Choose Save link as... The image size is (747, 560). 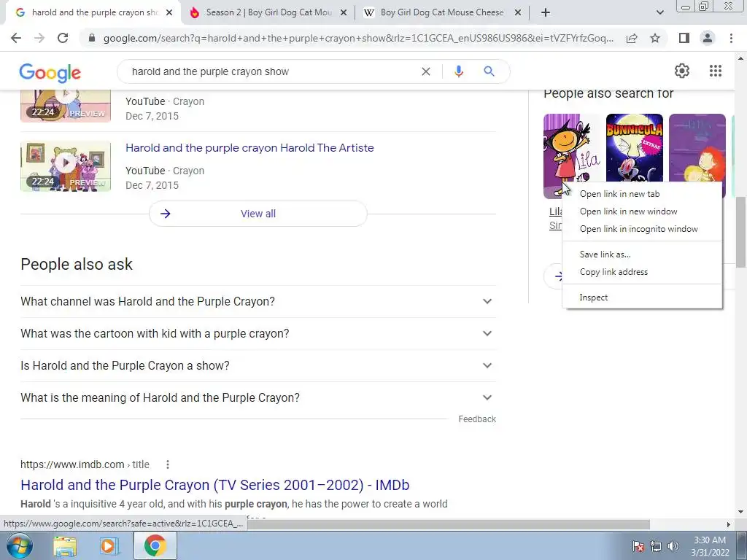pyautogui.click(x=642, y=254)
